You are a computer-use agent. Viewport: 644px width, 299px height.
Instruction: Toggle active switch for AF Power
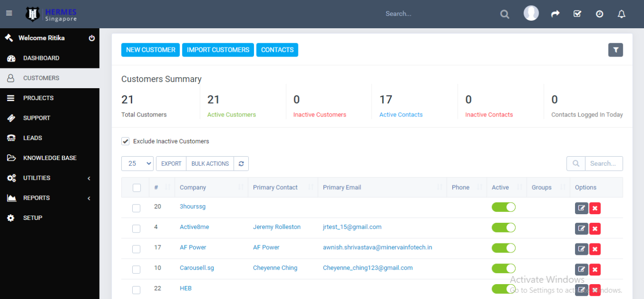pyautogui.click(x=503, y=248)
